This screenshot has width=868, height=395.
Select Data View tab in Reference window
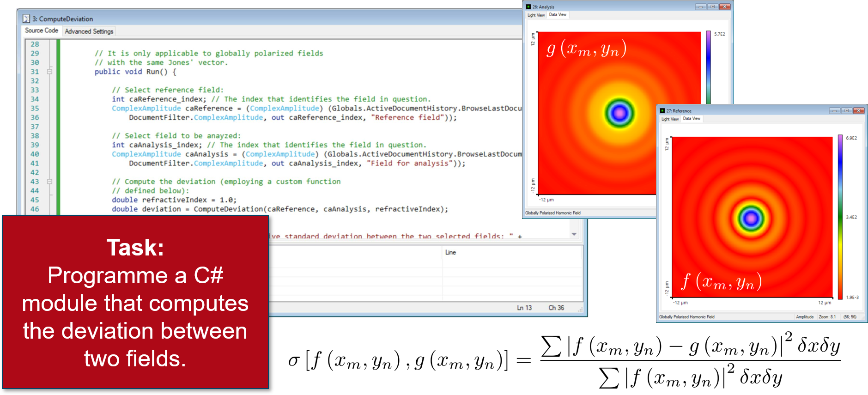click(x=692, y=119)
